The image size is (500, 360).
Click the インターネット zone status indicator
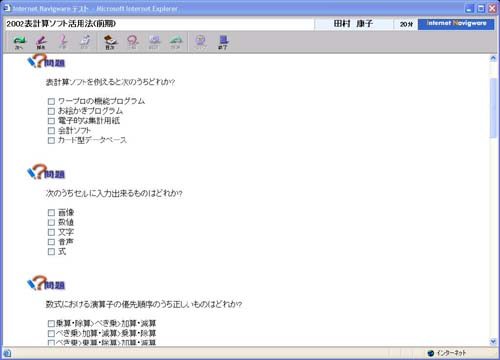[447, 353]
